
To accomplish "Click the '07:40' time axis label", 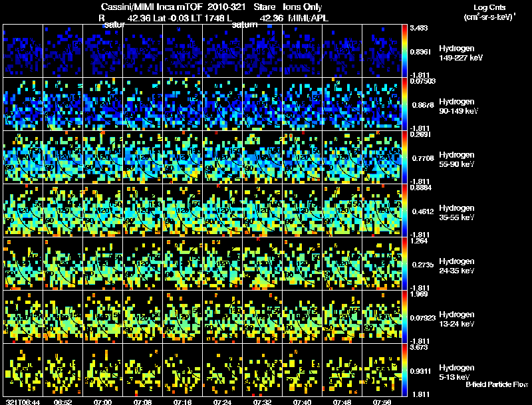I will (302, 402).
